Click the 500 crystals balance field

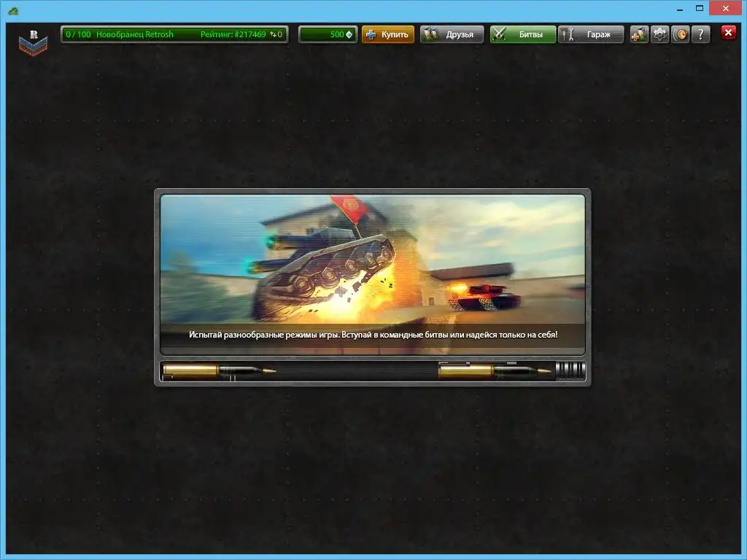click(x=328, y=34)
